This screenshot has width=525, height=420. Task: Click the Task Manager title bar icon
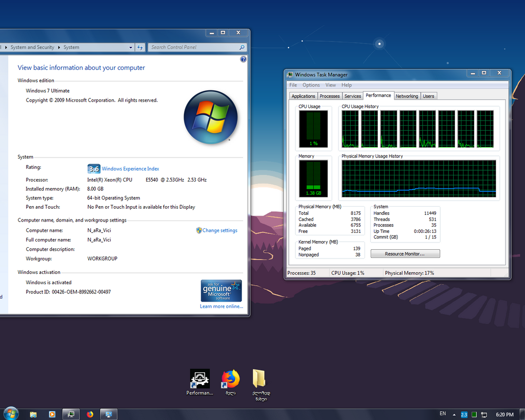tap(290, 75)
